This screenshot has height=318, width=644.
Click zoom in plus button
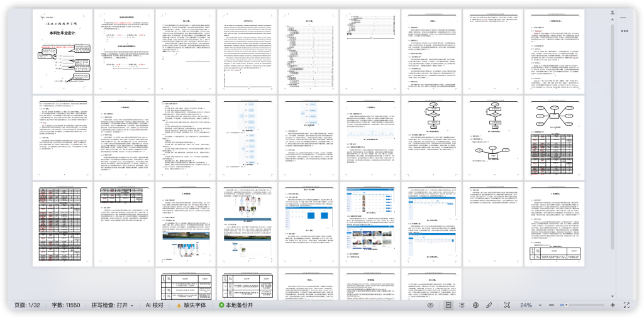tap(613, 305)
